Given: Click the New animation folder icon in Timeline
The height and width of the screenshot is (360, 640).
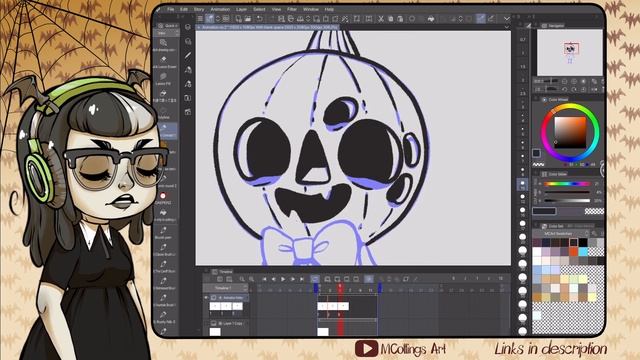Looking at the screenshot, I should click(327, 279).
